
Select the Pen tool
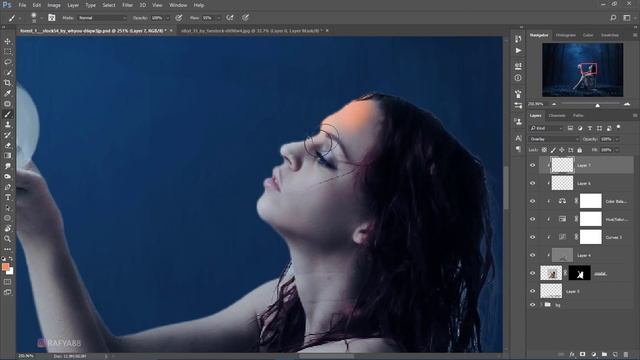(8, 187)
